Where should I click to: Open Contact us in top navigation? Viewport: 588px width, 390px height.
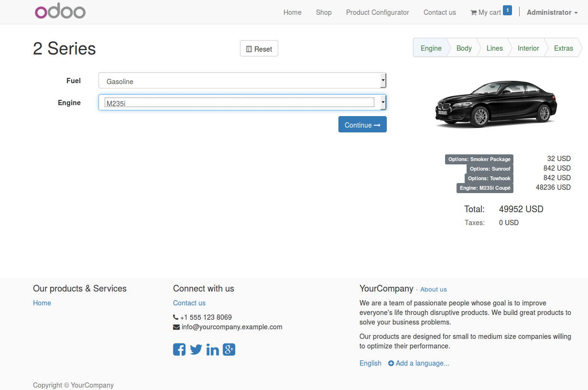tap(440, 12)
